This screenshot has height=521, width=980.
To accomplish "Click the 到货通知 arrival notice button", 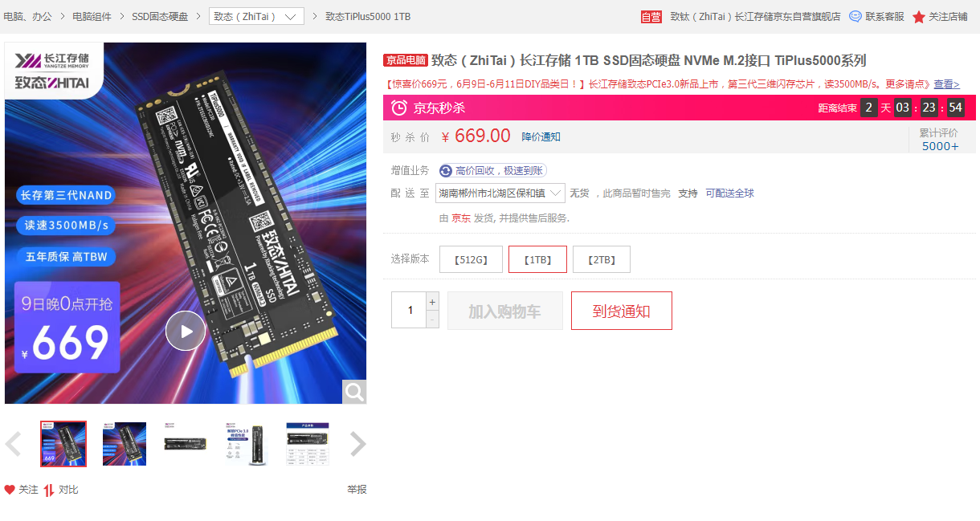I will coord(622,311).
